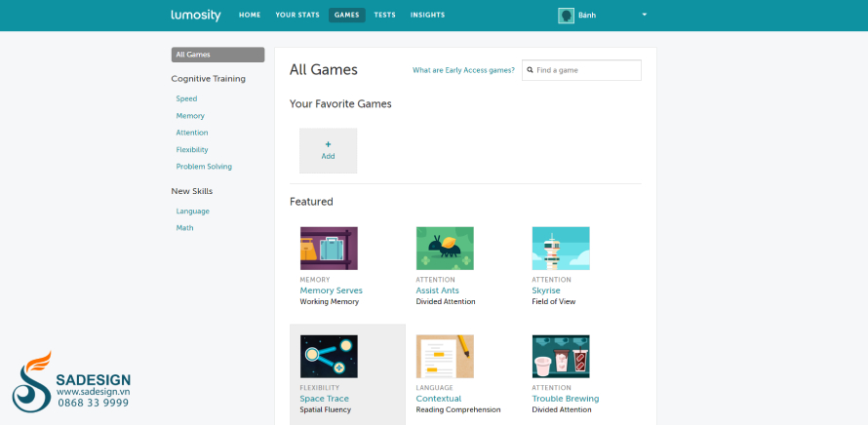Click the Featured heading
The width and height of the screenshot is (868, 425).
311,202
